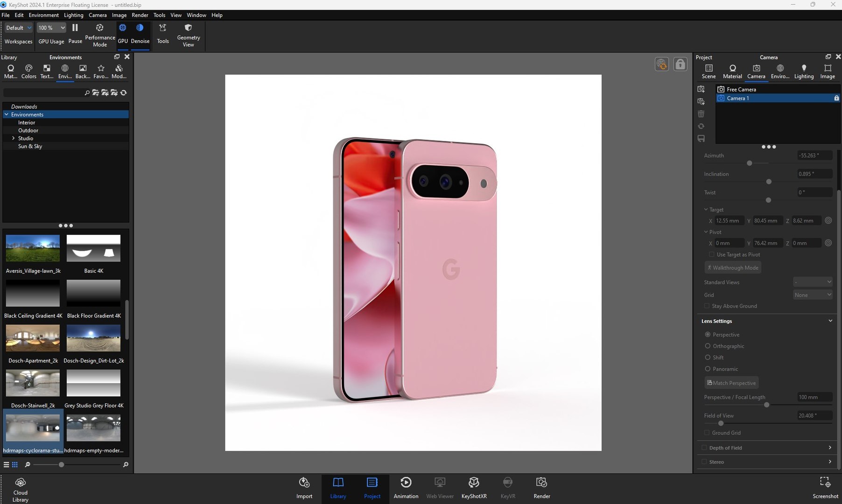Image resolution: width=842 pixels, height=504 pixels.
Task: Open the Geometry View icon
Action: (x=188, y=28)
